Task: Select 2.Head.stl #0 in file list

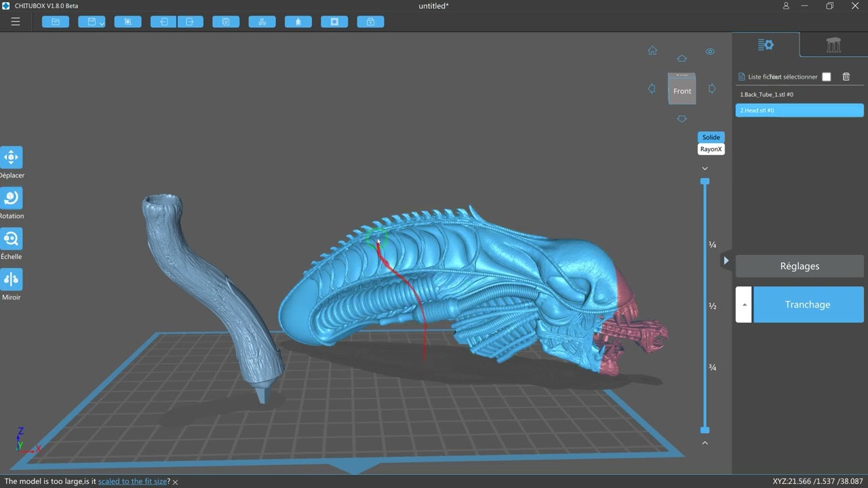Action: [x=800, y=110]
